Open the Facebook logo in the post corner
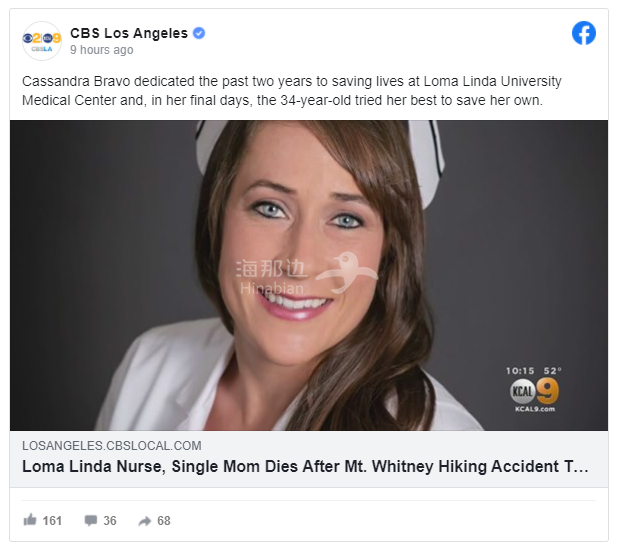 click(584, 33)
